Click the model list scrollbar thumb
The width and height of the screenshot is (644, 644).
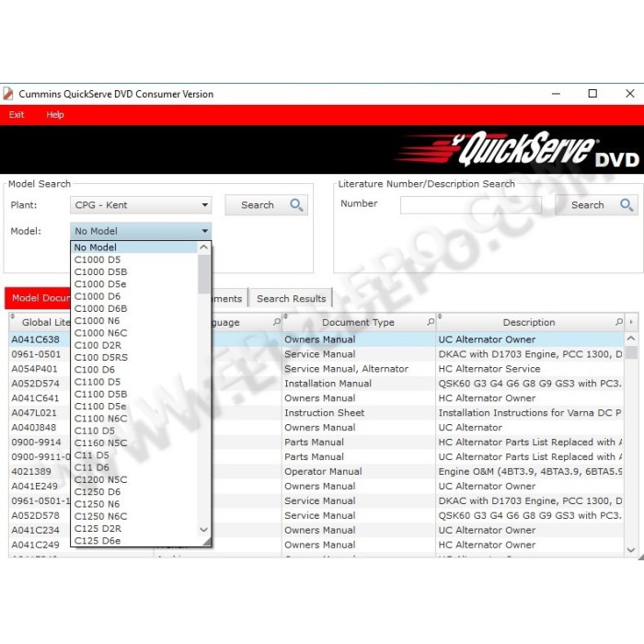click(203, 274)
